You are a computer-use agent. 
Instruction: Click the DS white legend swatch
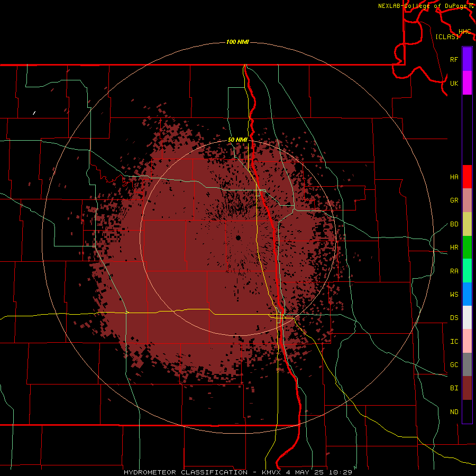467,317
